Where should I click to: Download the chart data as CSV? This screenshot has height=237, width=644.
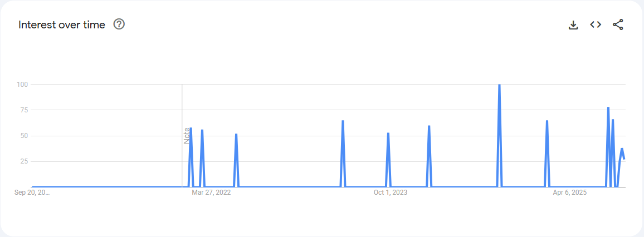573,24
